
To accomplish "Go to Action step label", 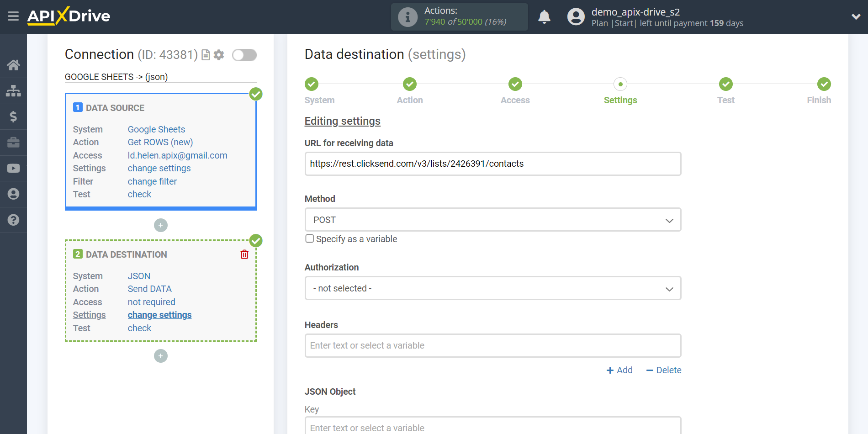I will [x=410, y=100].
